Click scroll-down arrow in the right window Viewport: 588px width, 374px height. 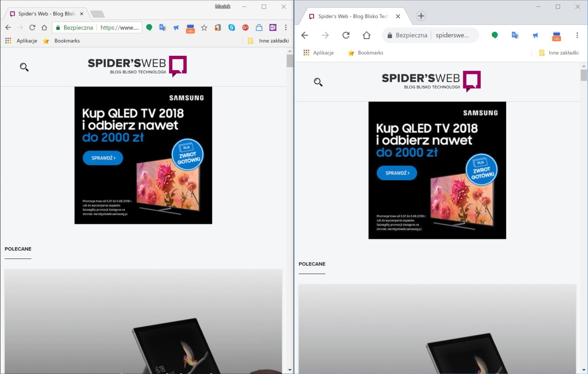584,370
